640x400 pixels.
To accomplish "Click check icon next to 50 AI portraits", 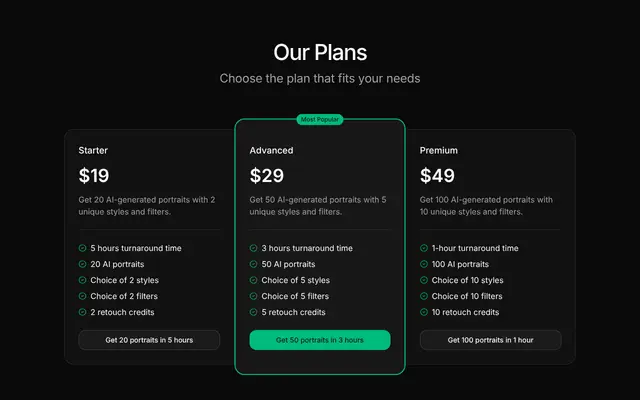I will coord(253,264).
